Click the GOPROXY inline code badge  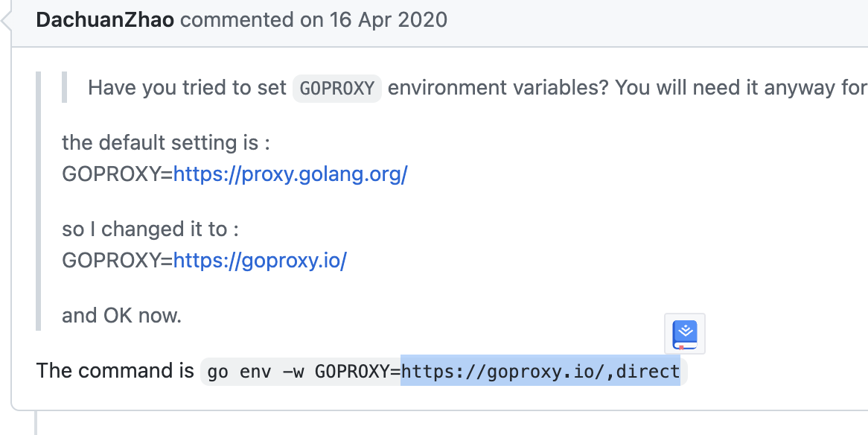point(337,88)
